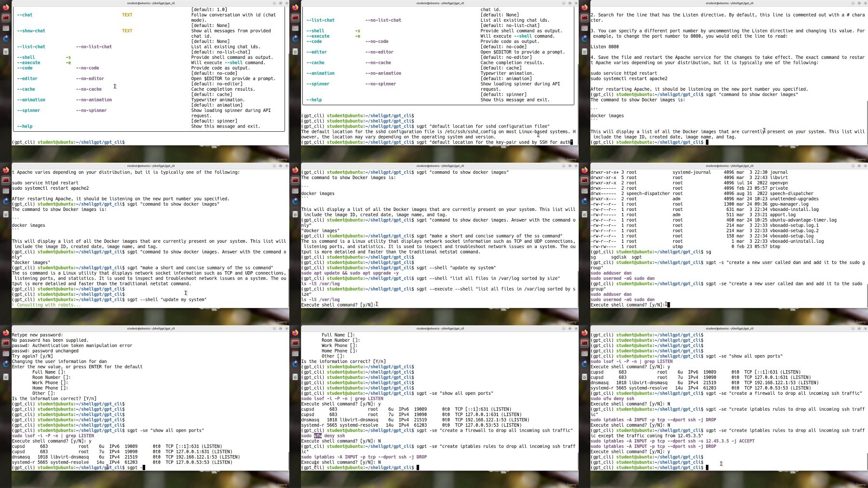Open Thunderbird beside terminal with highlighted "ufw"
The image size is (868, 488).
(295, 363)
